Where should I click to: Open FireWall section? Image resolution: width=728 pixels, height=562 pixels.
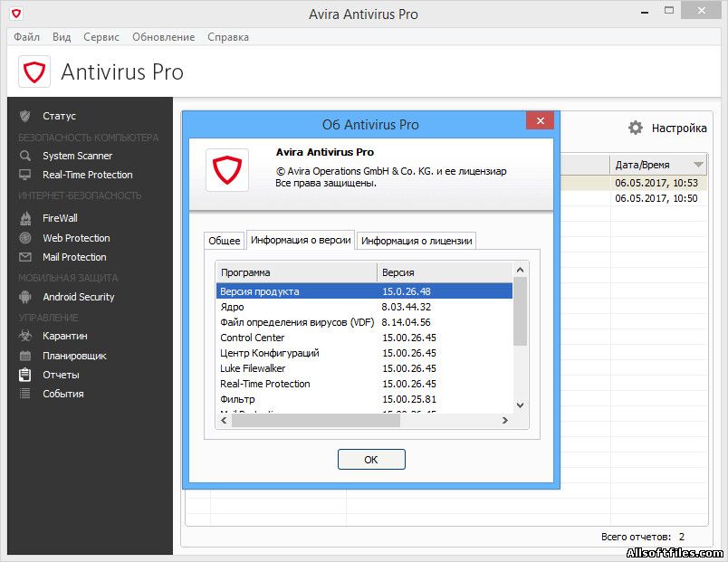click(x=60, y=218)
